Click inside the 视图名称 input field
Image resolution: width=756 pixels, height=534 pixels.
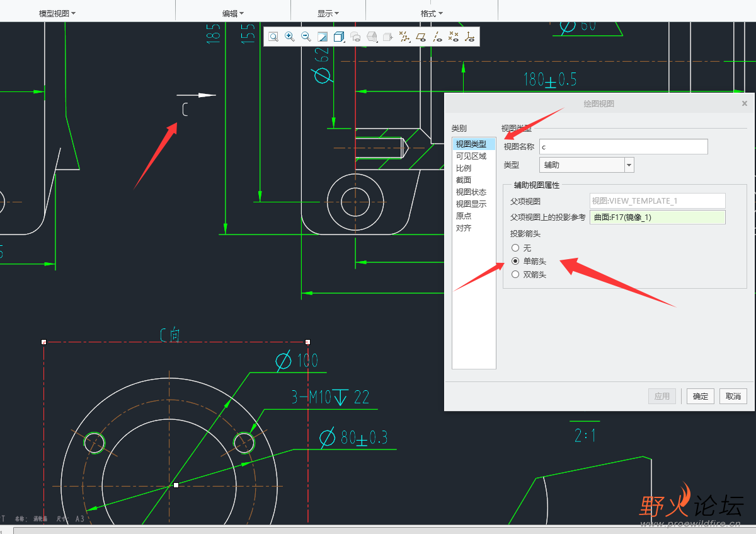623,146
